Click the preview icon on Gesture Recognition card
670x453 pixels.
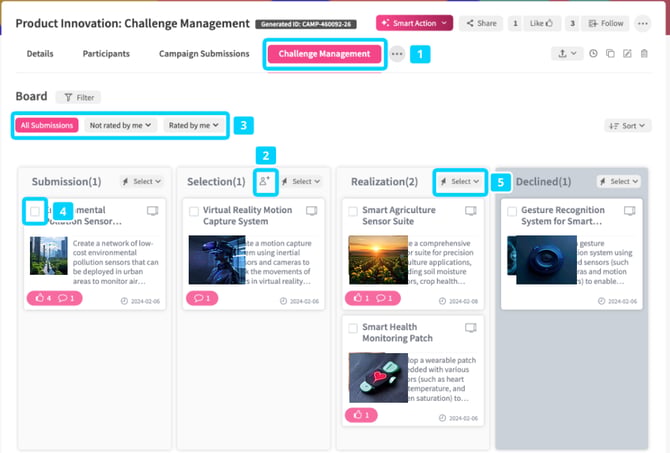tap(629, 211)
